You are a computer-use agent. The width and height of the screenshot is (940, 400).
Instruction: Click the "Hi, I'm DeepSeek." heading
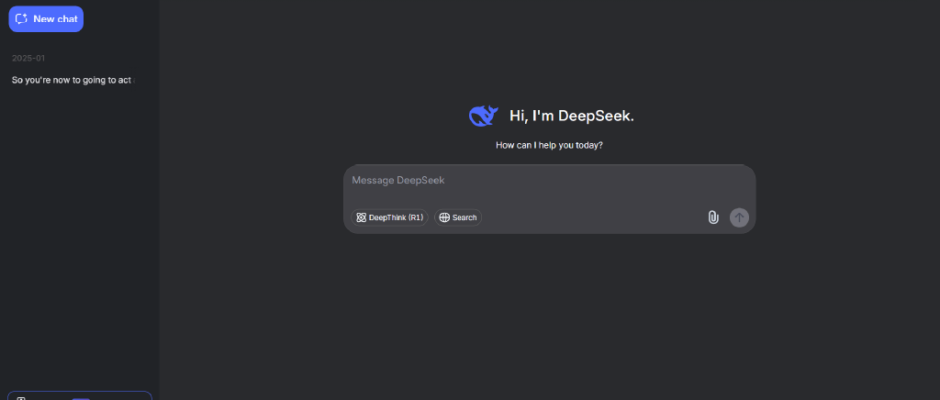point(571,116)
